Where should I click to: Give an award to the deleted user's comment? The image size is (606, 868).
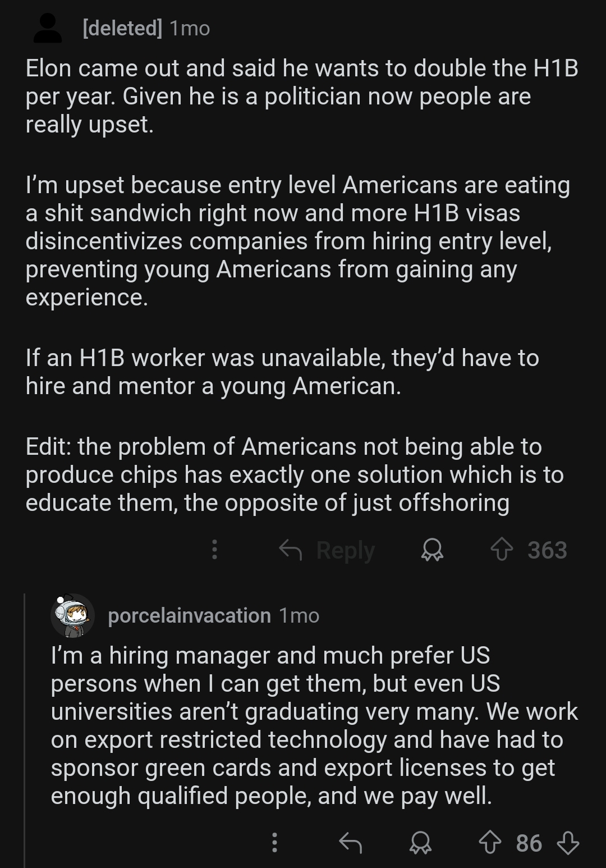tap(433, 550)
